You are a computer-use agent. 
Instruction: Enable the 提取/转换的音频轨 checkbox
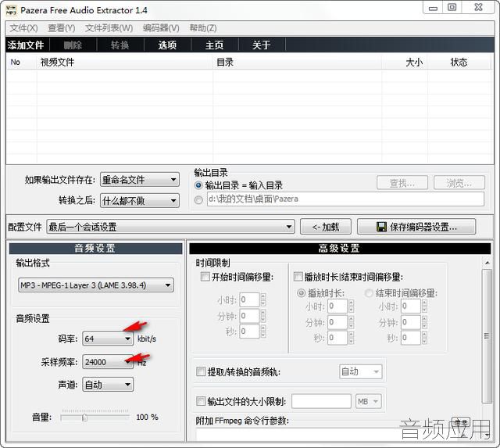pyautogui.click(x=201, y=371)
